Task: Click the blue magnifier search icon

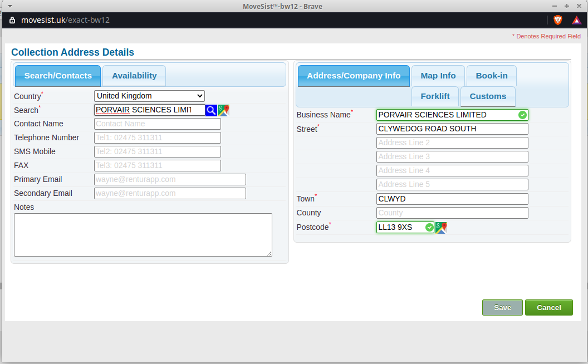Action: coord(211,110)
